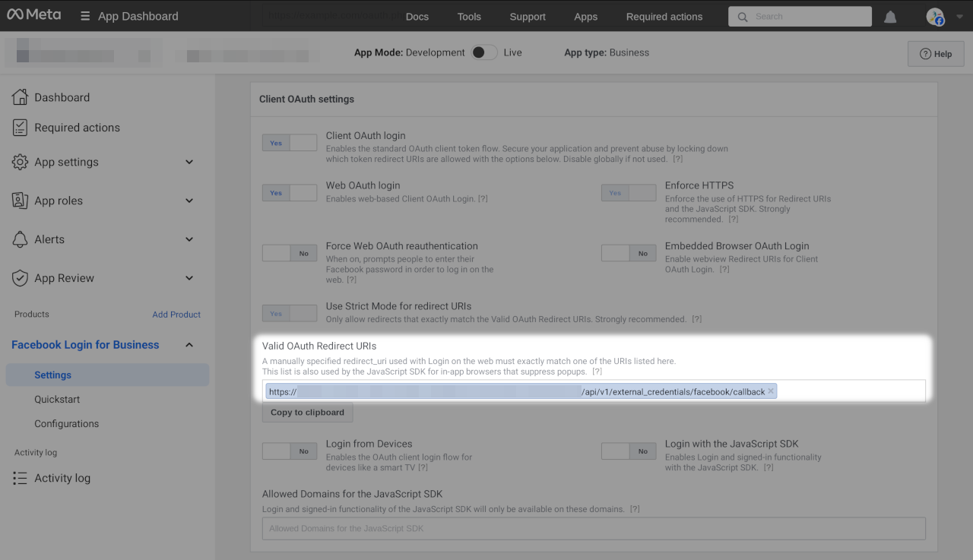Toggle Embedded Browser OAuth Login switch
The width and height of the screenshot is (973, 560).
629,253
